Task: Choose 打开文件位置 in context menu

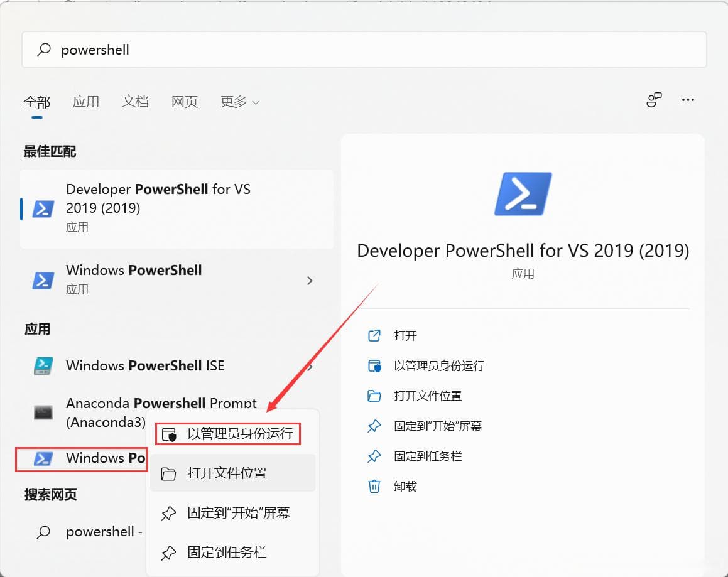Action: (x=232, y=473)
